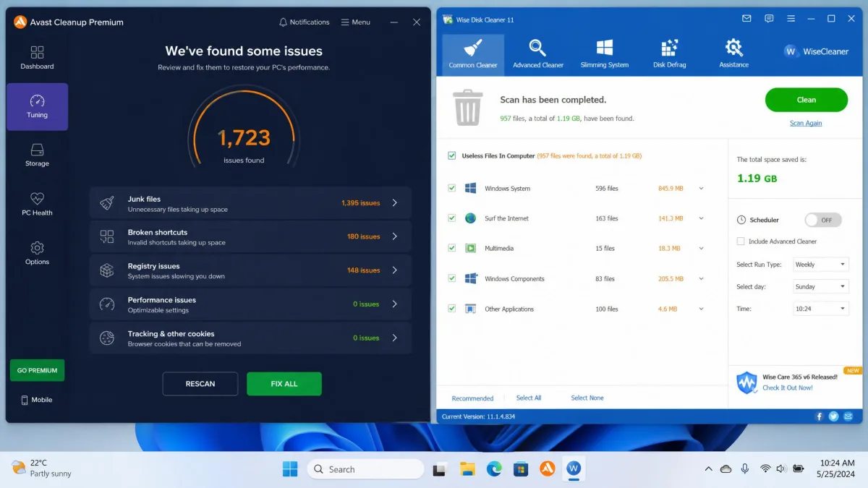
Task: Click the Surf the Internet globe icon
Action: 470,218
